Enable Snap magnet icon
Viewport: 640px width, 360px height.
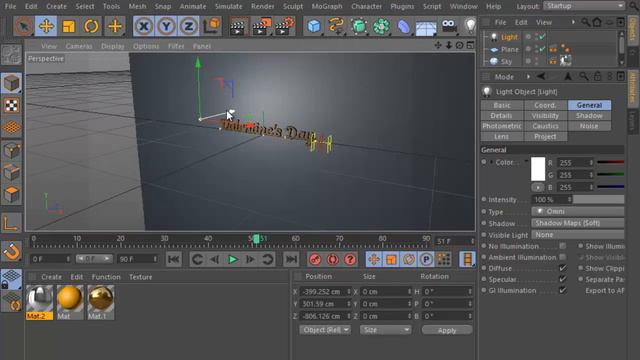[11, 251]
